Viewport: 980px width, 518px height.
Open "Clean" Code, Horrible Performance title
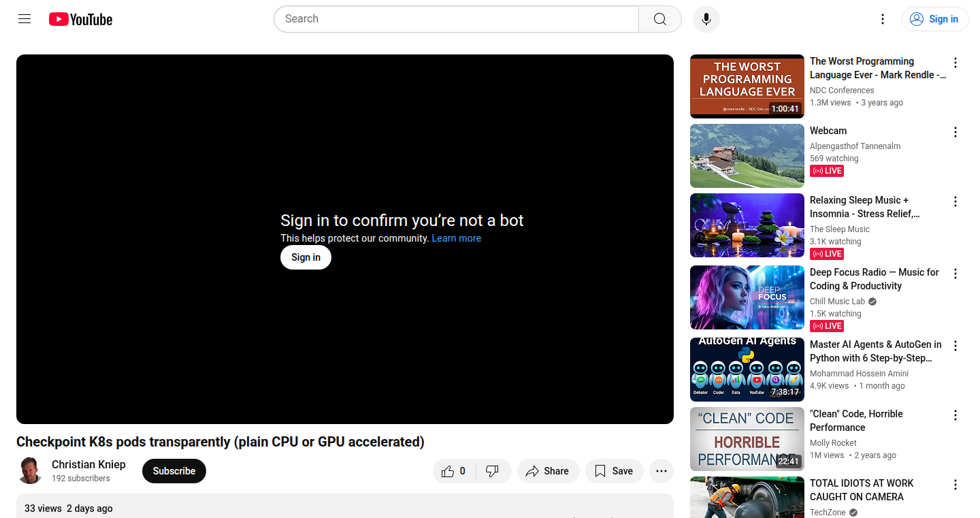[x=856, y=421]
